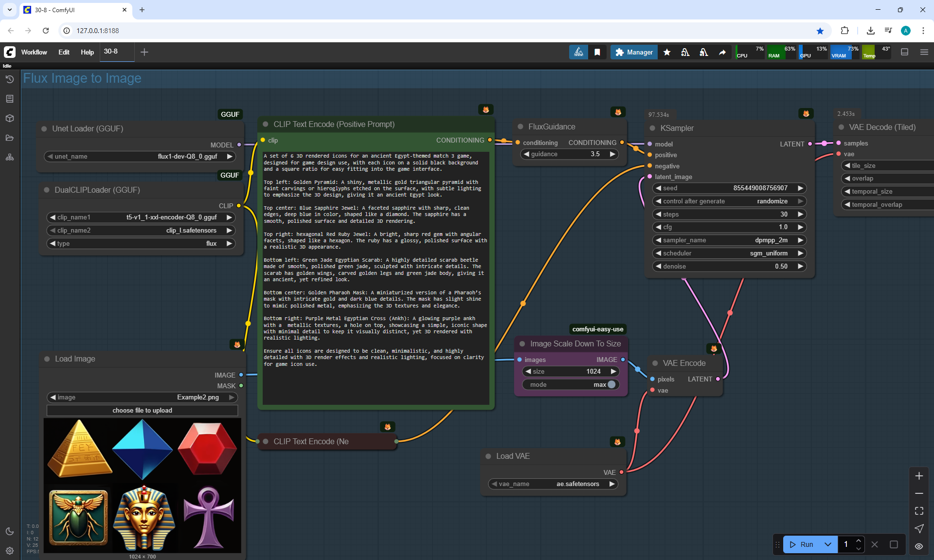Open the model library cube icon
Screen dimensions: 934x560
tap(9, 118)
